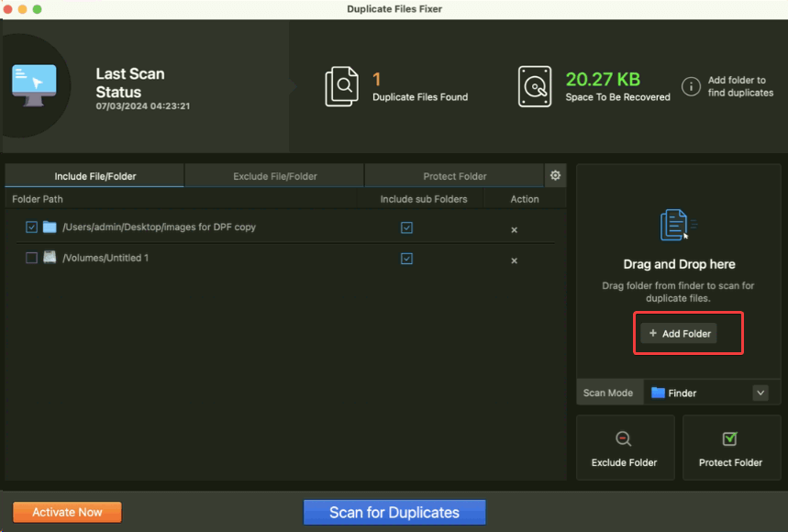Viewport: 788px width, 532px height.
Task: Click the Exclude Folder button label
Action: [x=624, y=462]
